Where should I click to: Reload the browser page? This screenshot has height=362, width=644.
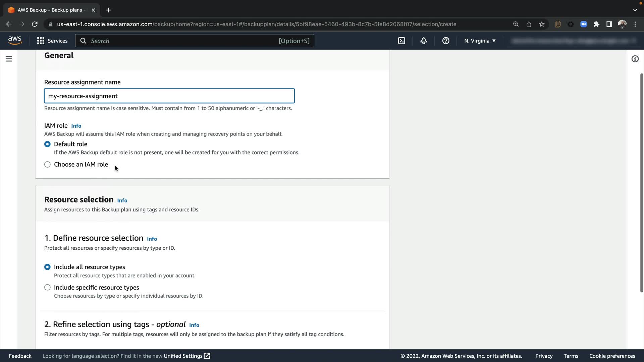point(35,24)
